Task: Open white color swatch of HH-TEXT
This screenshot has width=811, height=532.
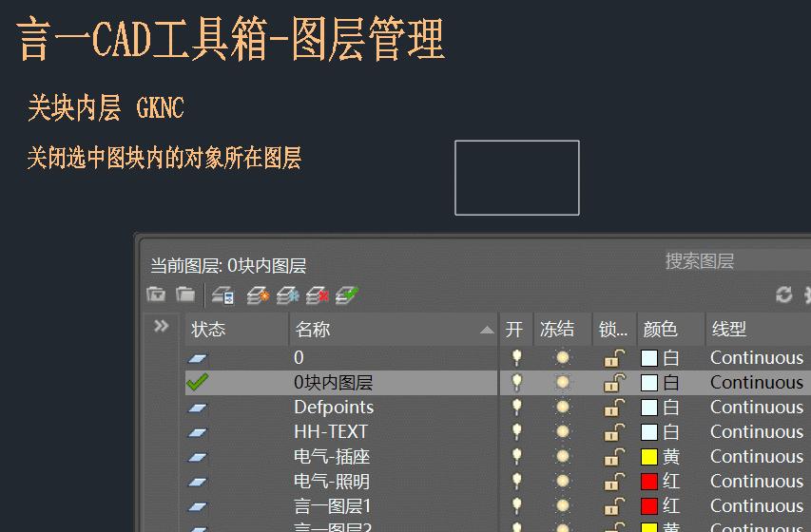Action: (649, 432)
